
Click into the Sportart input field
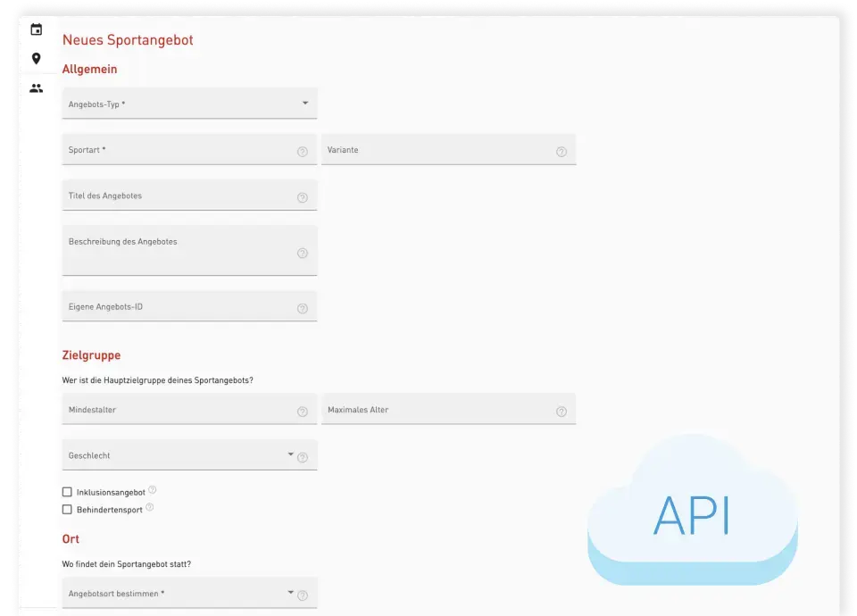tap(179, 150)
